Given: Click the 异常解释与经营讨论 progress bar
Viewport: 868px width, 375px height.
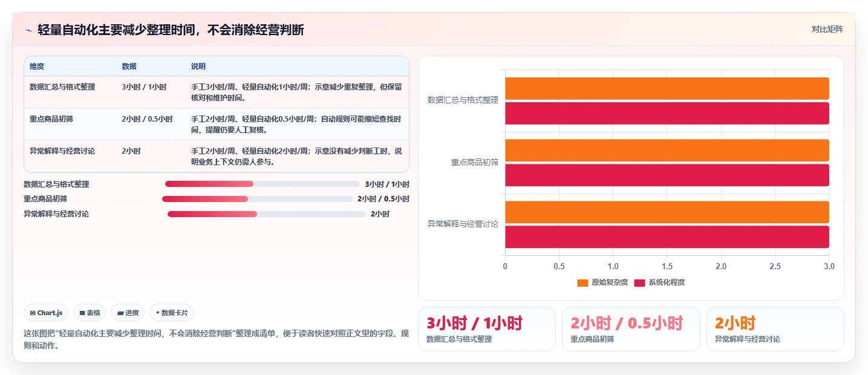Looking at the screenshot, I should coord(267,214).
